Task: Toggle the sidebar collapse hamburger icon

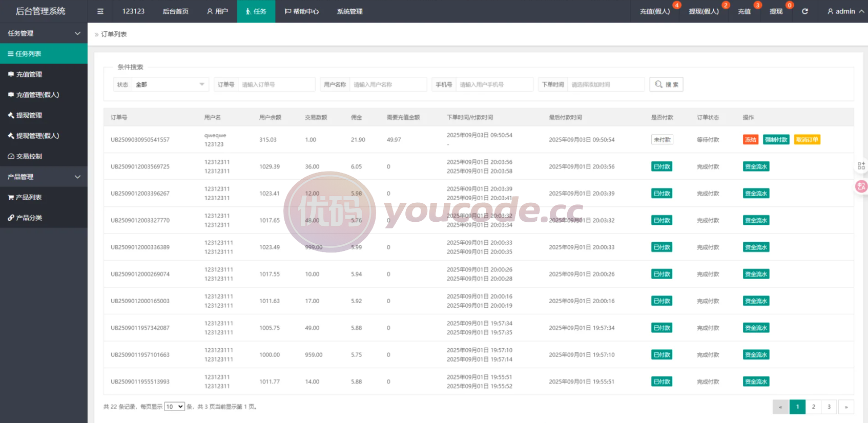Action: pos(100,11)
